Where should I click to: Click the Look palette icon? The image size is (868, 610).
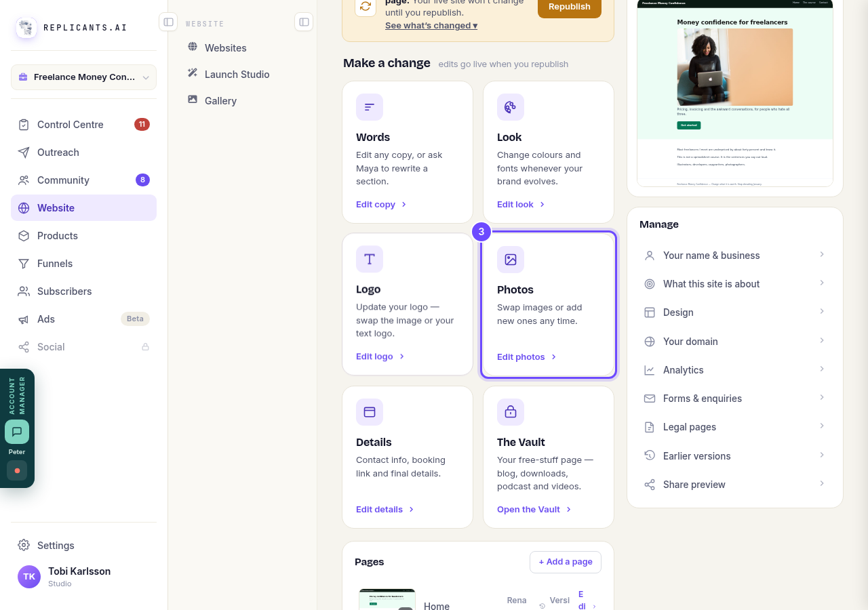511,107
